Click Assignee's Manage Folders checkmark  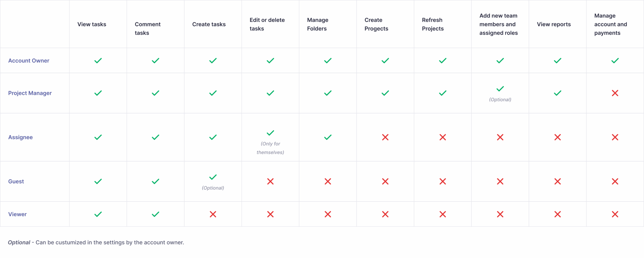coord(328,137)
